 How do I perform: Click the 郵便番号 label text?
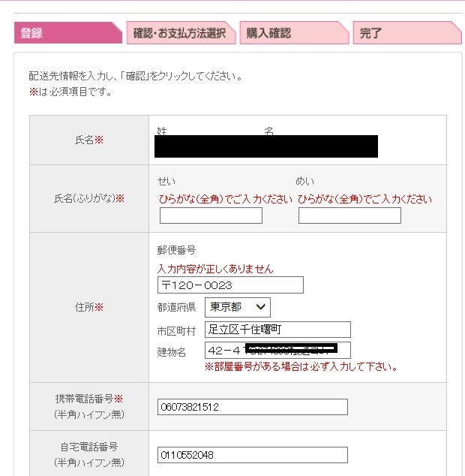pos(176,251)
